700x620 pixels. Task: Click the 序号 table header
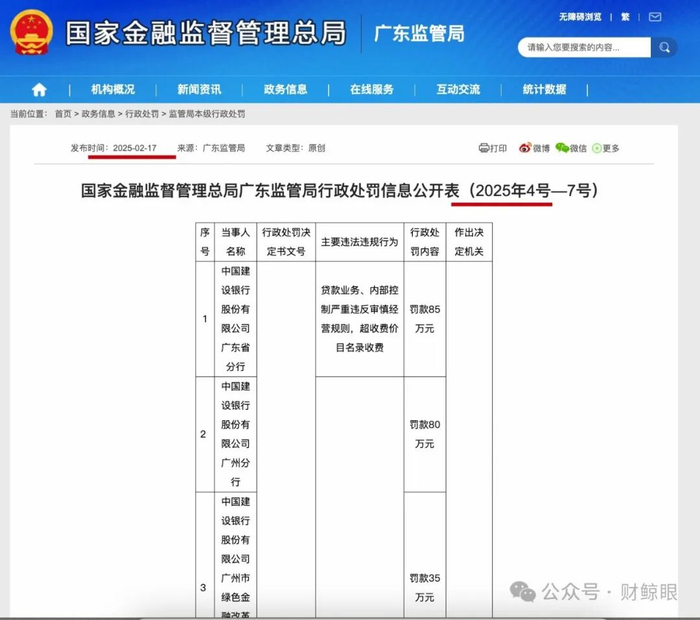pos(205,241)
